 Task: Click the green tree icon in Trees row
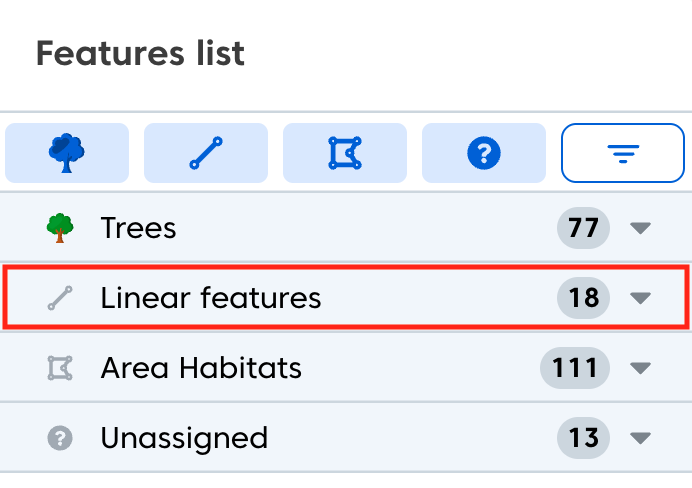point(61,229)
